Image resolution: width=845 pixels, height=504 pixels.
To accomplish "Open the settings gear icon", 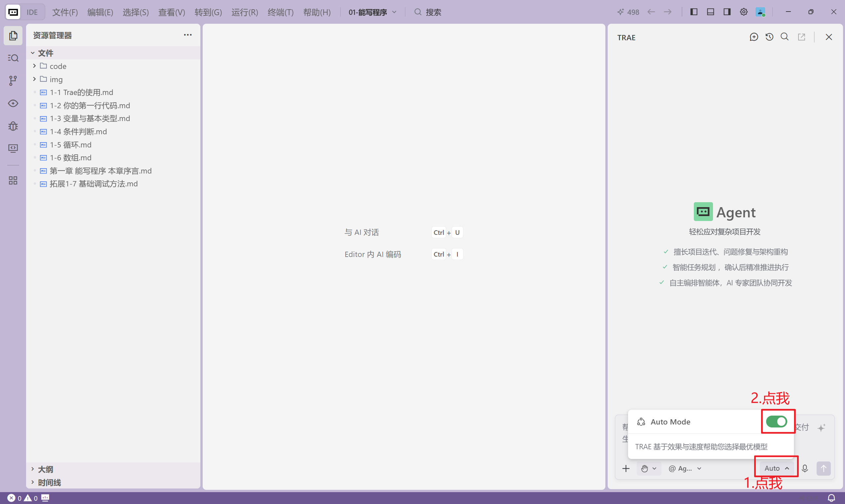I will (744, 12).
